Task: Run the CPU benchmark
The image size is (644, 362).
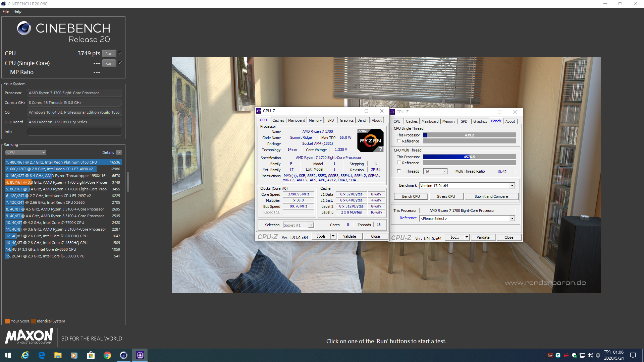Action: click(x=109, y=53)
